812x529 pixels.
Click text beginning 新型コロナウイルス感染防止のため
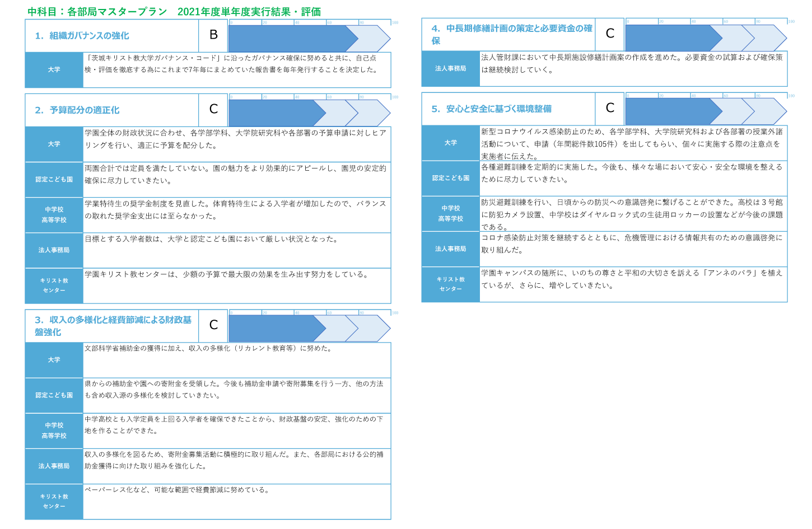(x=632, y=144)
